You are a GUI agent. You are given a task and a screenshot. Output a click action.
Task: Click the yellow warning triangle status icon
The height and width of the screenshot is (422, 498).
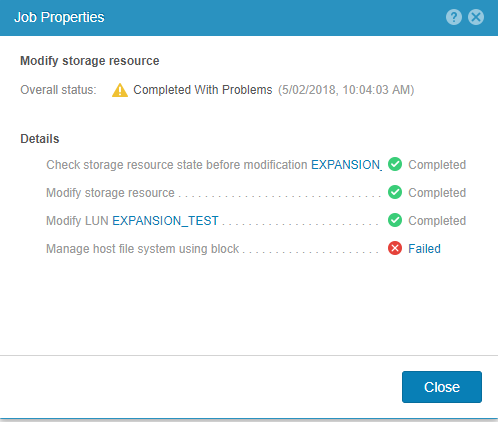click(x=120, y=90)
